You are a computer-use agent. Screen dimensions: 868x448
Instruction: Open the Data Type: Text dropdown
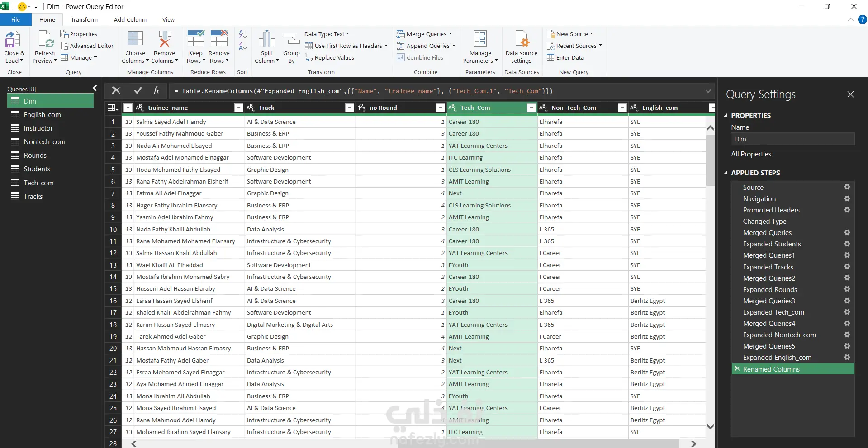(327, 34)
